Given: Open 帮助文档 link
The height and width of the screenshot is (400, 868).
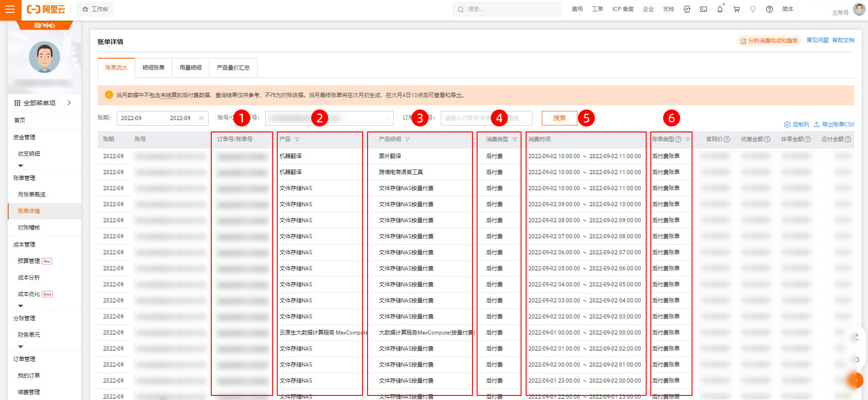Looking at the screenshot, I should [x=843, y=40].
